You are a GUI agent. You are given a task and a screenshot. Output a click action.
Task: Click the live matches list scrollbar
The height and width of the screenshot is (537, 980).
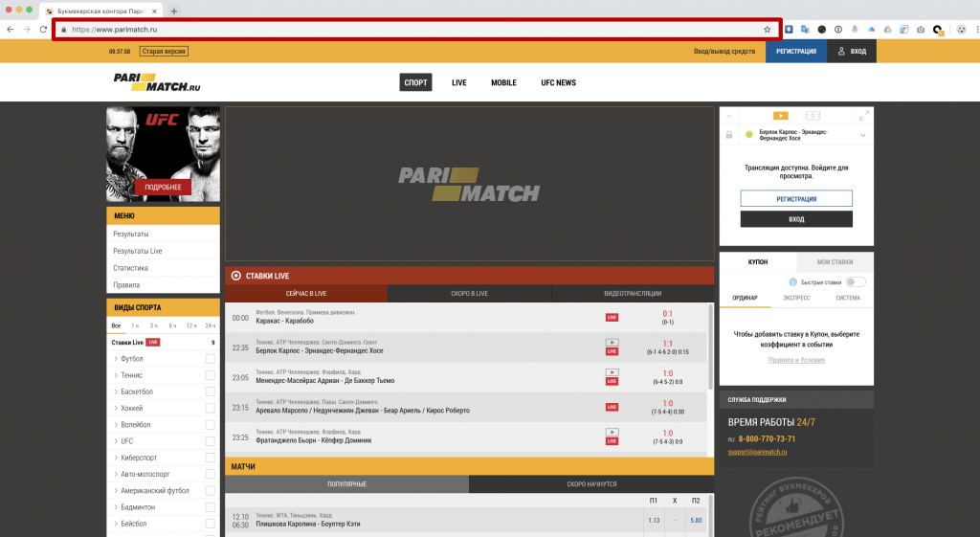coord(711,347)
